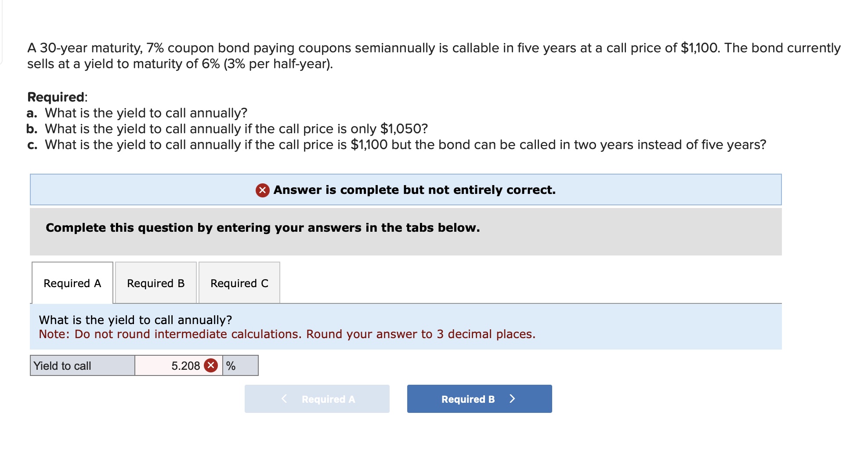The image size is (868, 463).
Task: Click the circular error badge on the feedback banner
Action: 263,190
